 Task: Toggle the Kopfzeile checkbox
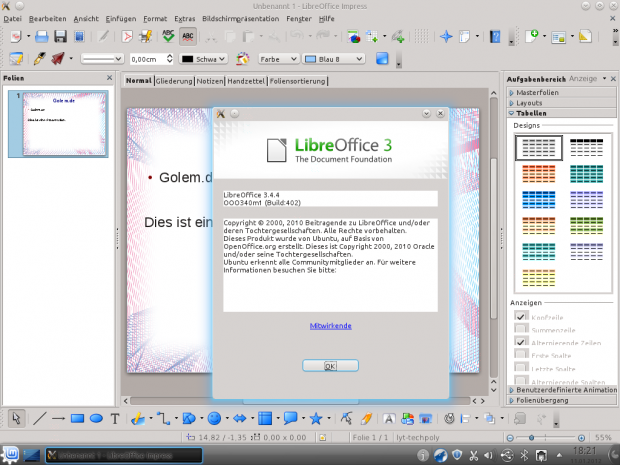point(521,316)
